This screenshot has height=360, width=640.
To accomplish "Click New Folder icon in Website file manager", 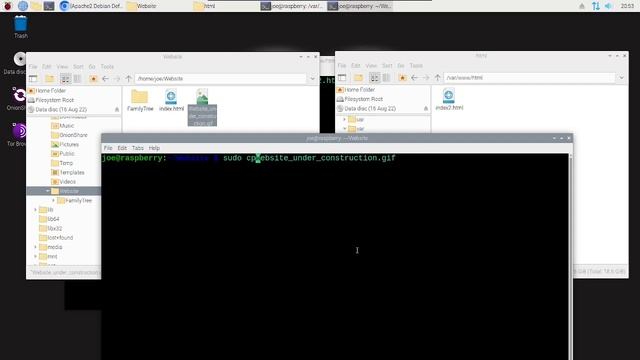I will point(50,78).
